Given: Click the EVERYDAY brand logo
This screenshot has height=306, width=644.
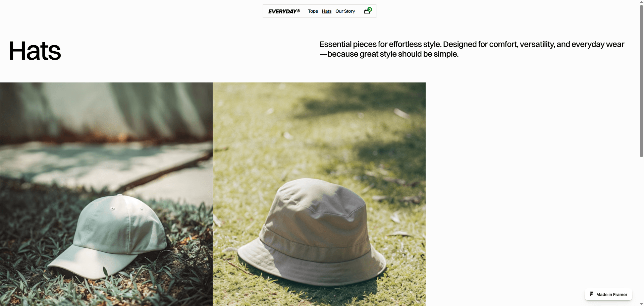Looking at the screenshot, I should click(x=284, y=11).
